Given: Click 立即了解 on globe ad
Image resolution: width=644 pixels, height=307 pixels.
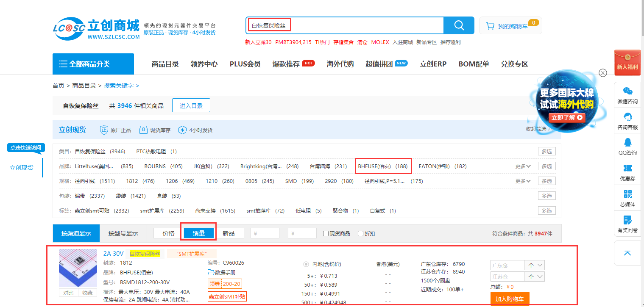Looking at the screenshot, I should coord(567,117).
